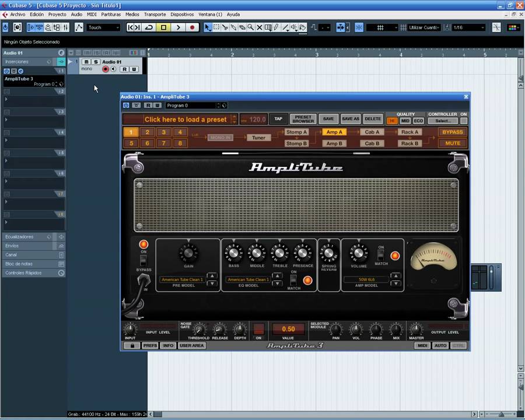Click the amp GAIN knob
Viewport: 525px width, 420px height.
coord(188,253)
